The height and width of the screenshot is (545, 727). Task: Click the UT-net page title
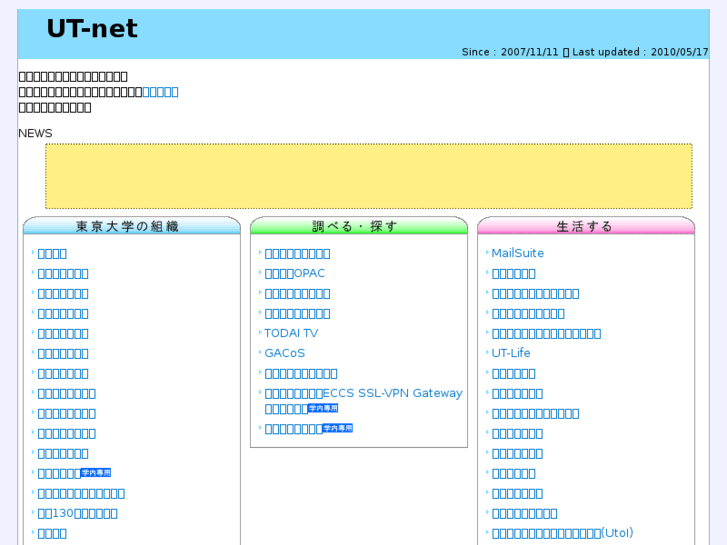tap(92, 29)
